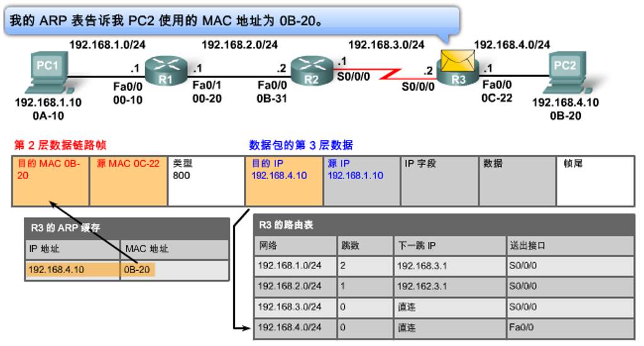Select the IP 字段 cell

[x=439, y=181]
